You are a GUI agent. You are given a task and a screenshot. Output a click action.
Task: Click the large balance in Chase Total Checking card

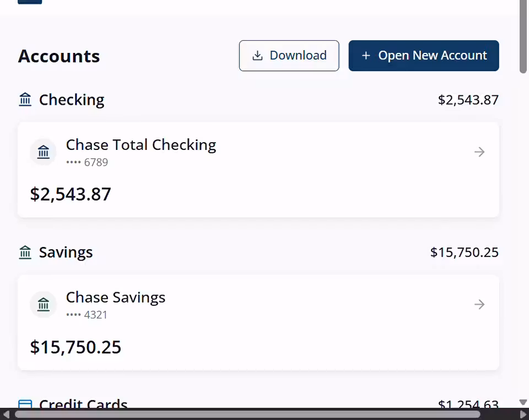pos(71,194)
